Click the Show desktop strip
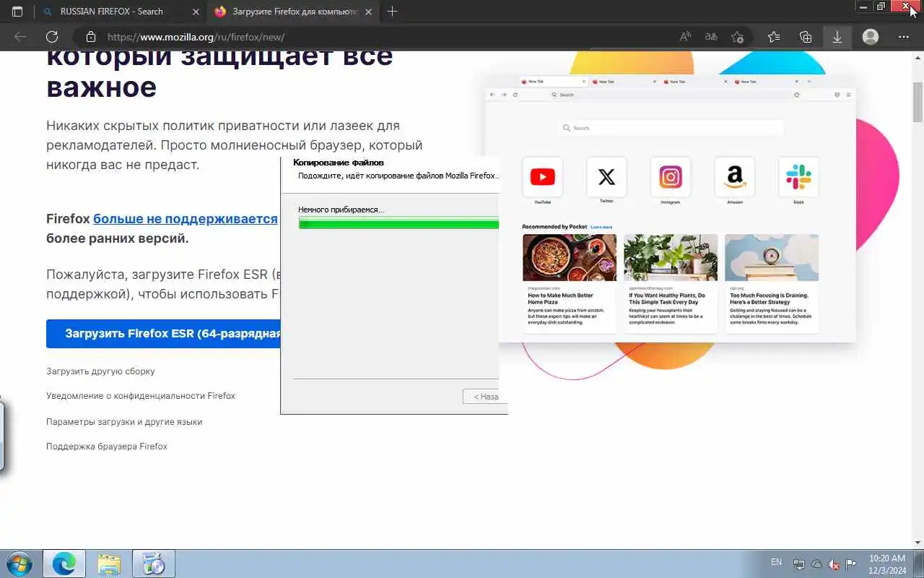924x578 pixels. [x=919, y=564]
